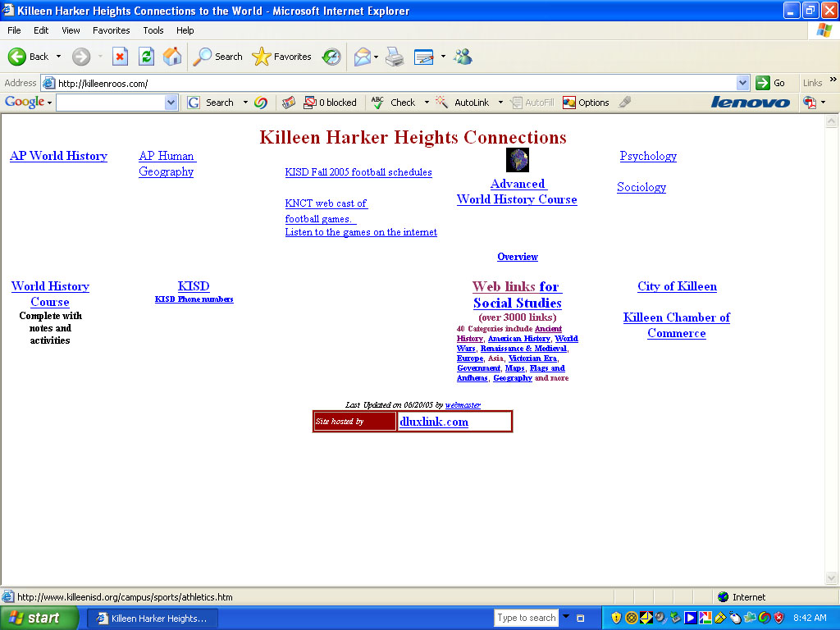Open the Tools menu

(153, 30)
